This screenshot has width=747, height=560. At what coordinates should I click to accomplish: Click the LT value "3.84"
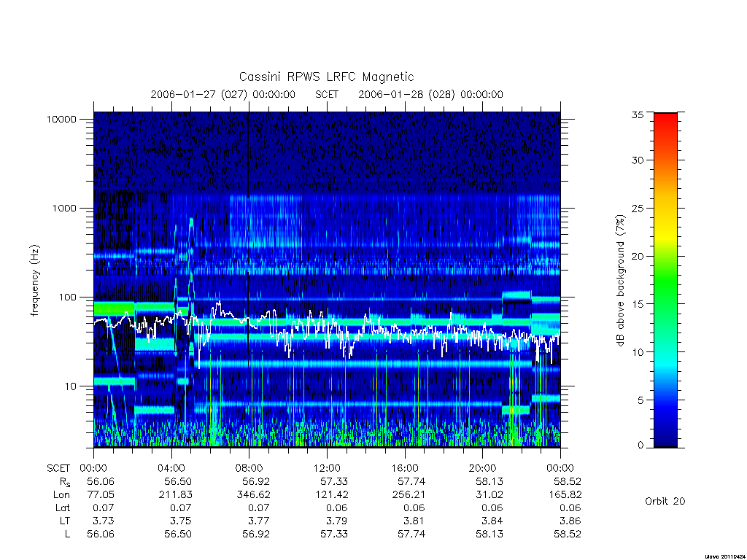pyautogui.click(x=492, y=521)
